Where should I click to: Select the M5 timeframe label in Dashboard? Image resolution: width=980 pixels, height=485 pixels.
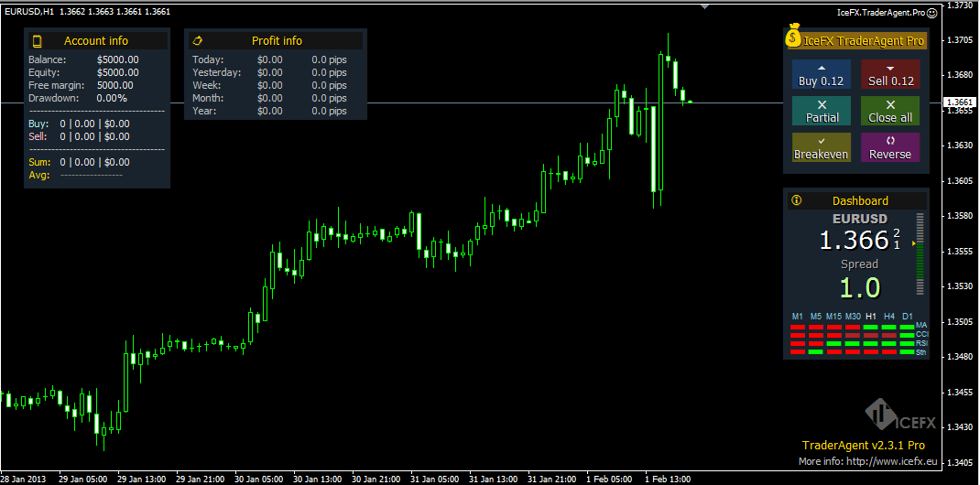click(816, 316)
